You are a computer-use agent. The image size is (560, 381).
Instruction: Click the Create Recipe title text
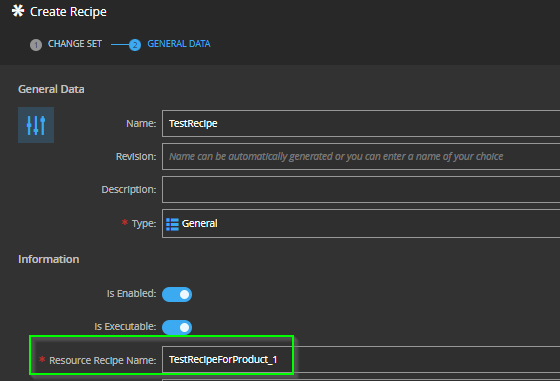tap(68, 12)
